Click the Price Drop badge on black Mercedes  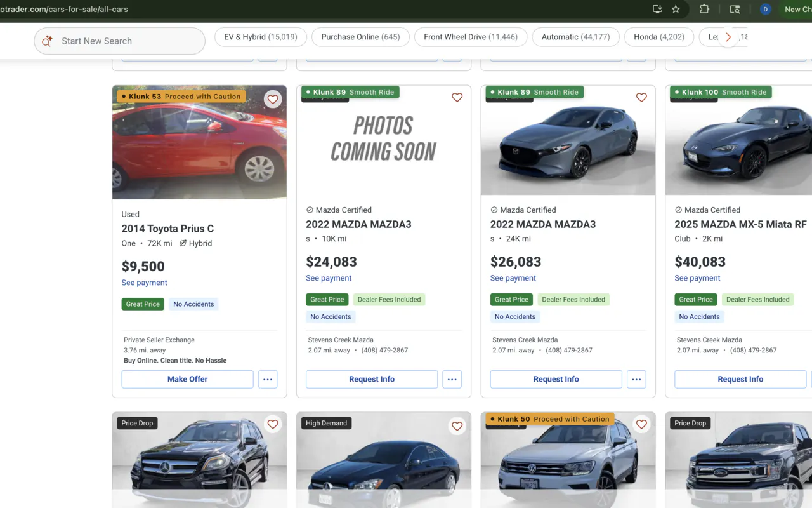coord(138,423)
